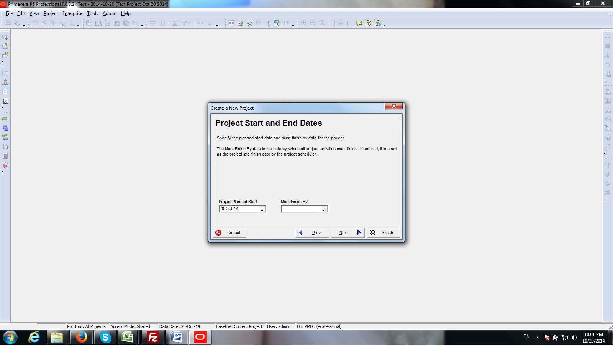Create a new project using the sidebar icon
613x364 pixels.
[x=5, y=38]
